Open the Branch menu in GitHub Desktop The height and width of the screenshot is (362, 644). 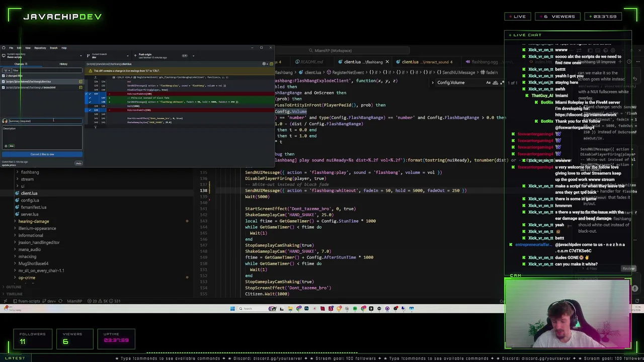(x=54, y=48)
